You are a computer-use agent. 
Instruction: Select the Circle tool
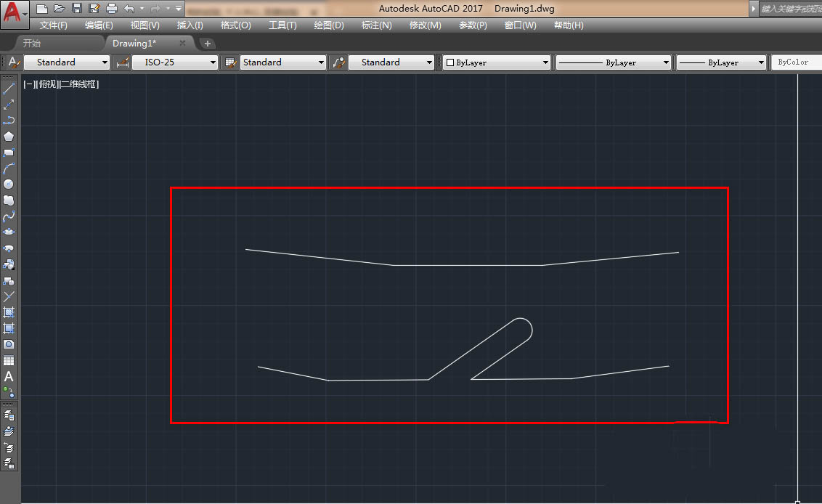click(9, 184)
